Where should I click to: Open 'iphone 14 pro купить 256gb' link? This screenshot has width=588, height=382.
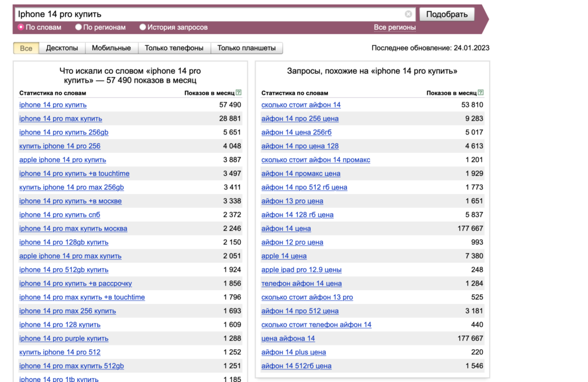pos(64,132)
